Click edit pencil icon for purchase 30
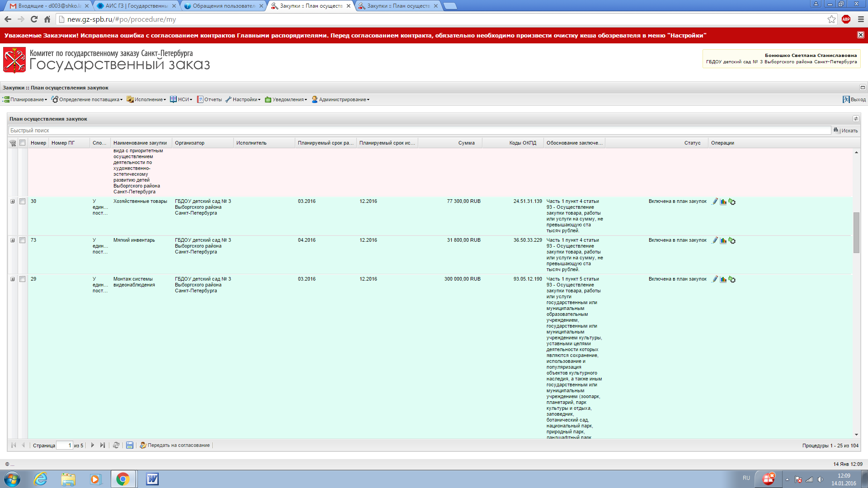Image resolution: width=868 pixels, height=488 pixels. (x=715, y=202)
